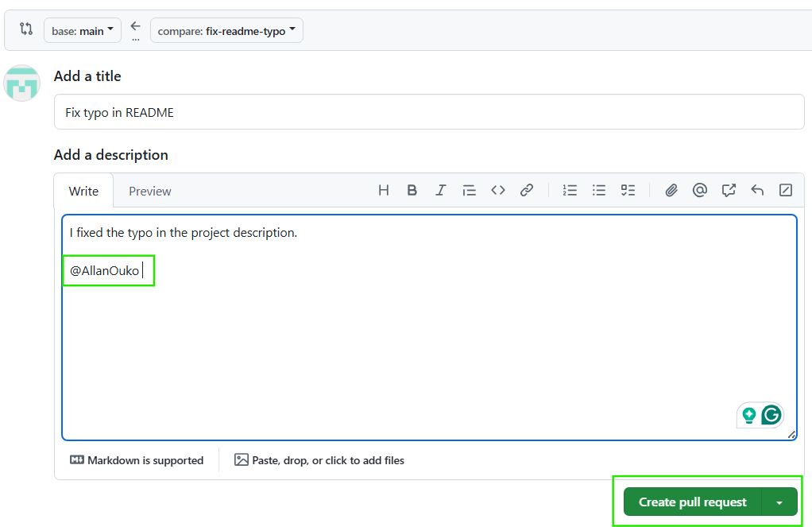This screenshot has height=527, width=812.
Task: Insert a task list
Action: 628,190
